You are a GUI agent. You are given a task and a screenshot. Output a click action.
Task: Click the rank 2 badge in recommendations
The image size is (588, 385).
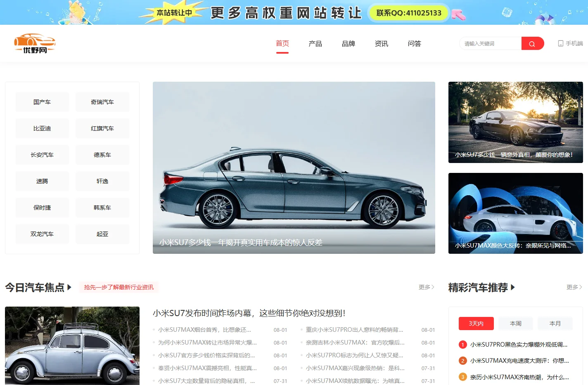coord(463,361)
